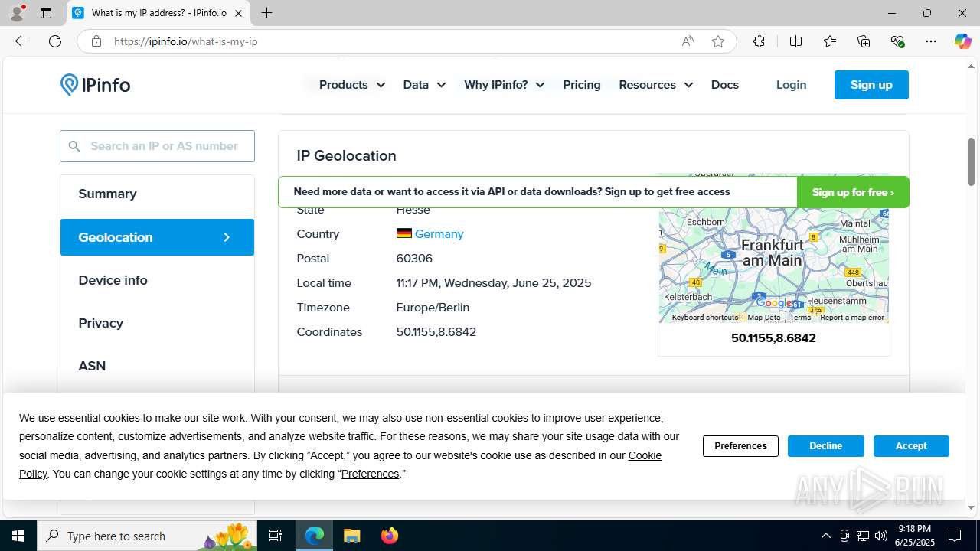This screenshot has width=980, height=551.
Task: Expand the Why IPinfo? dropdown
Action: 504,85
